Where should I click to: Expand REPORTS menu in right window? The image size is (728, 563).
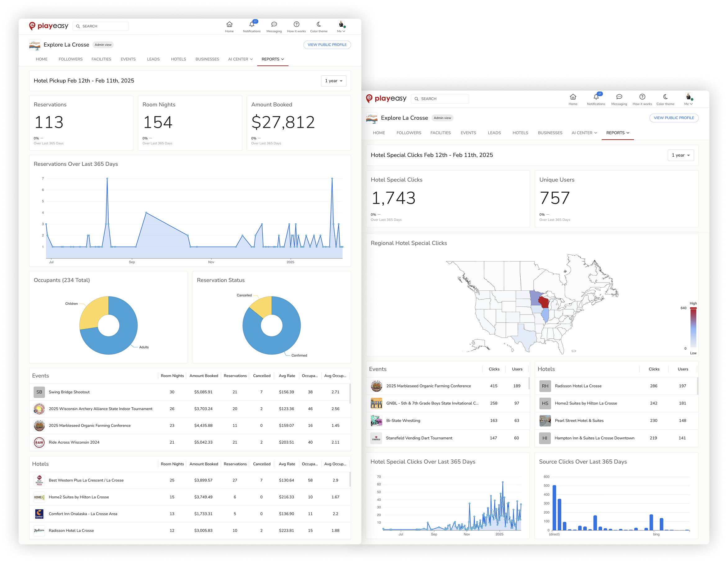[x=618, y=133]
